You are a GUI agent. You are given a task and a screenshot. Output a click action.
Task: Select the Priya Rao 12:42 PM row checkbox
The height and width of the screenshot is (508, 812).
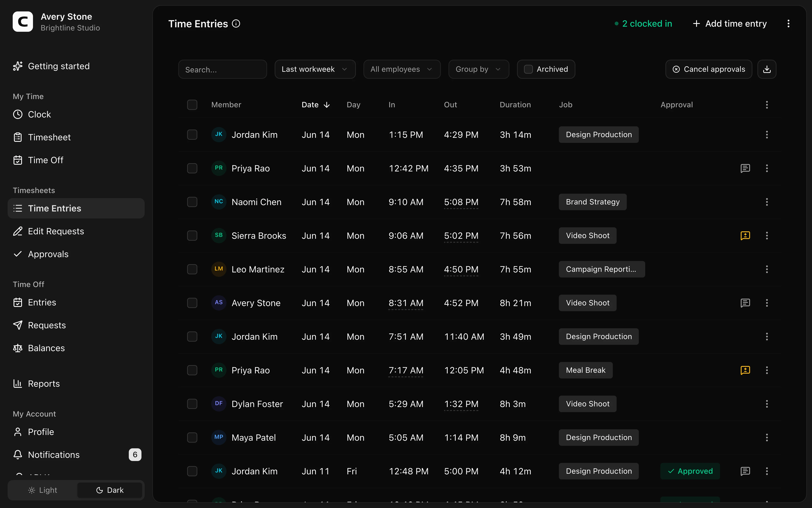pos(192,168)
